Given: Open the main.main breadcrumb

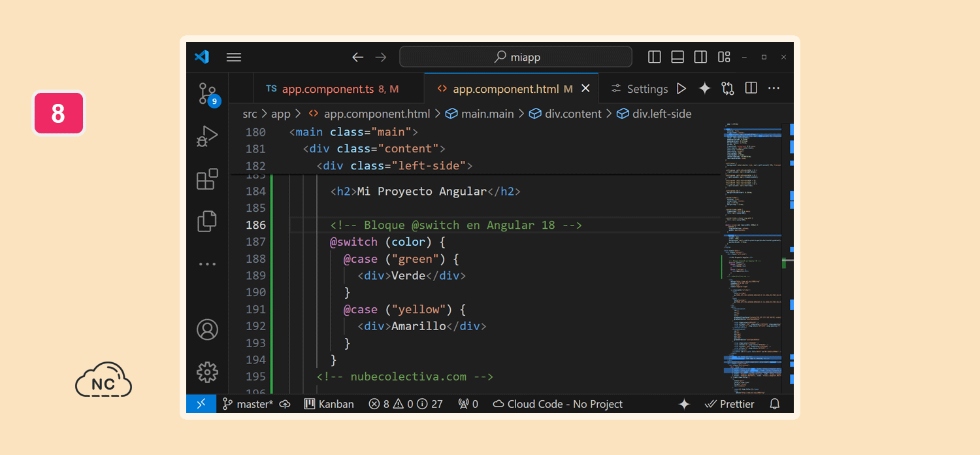Looking at the screenshot, I should click(x=480, y=114).
